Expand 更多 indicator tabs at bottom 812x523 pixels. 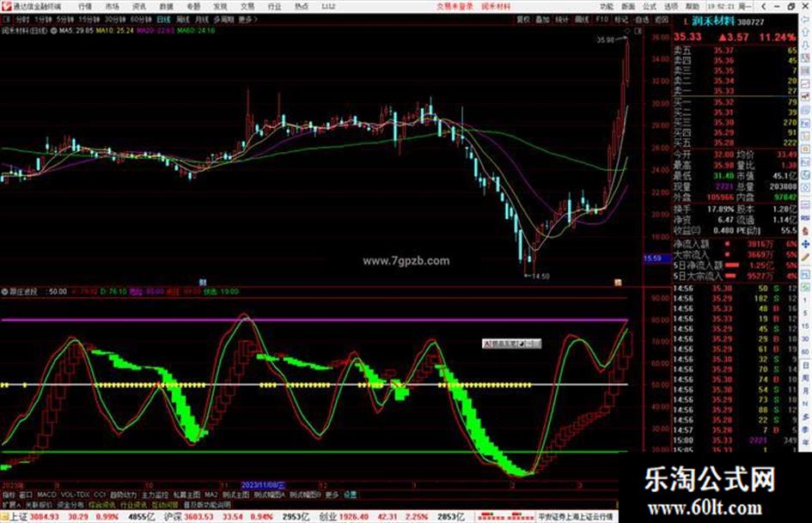coord(332,495)
